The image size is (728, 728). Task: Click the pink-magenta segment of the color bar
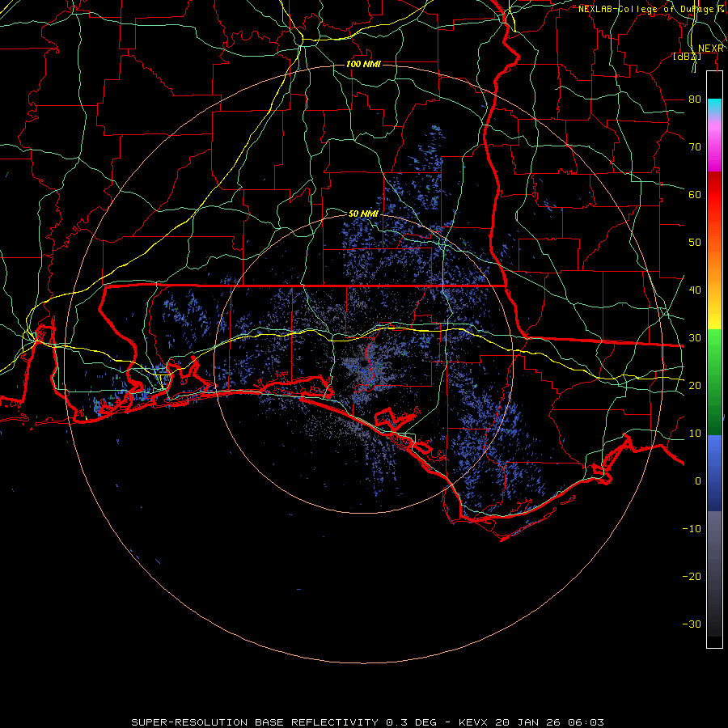pos(714,144)
